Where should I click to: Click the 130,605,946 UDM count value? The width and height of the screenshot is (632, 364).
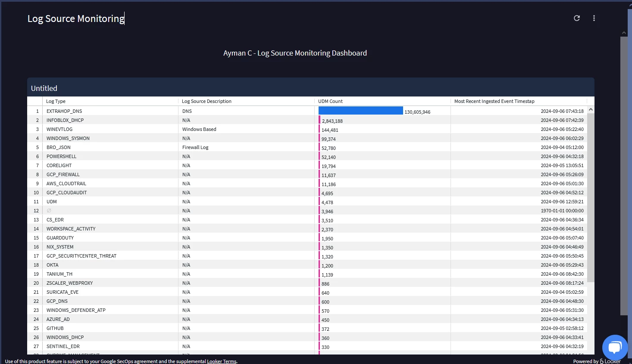417,112
